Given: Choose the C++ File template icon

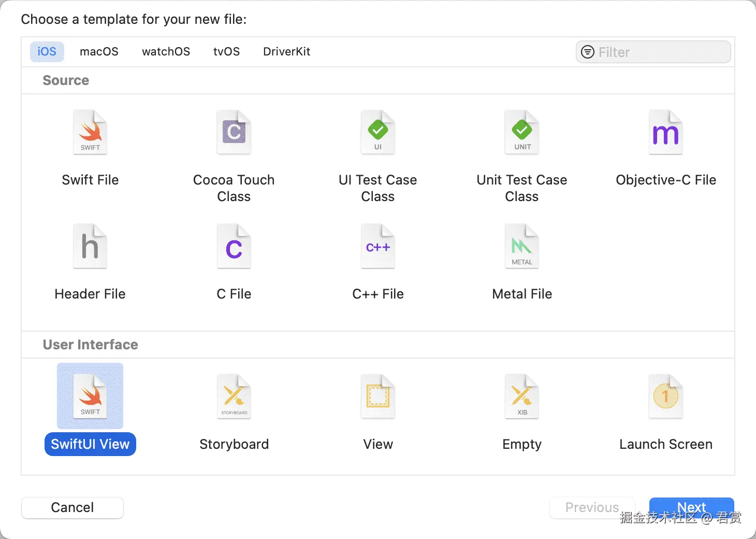Looking at the screenshot, I should coord(378,247).
